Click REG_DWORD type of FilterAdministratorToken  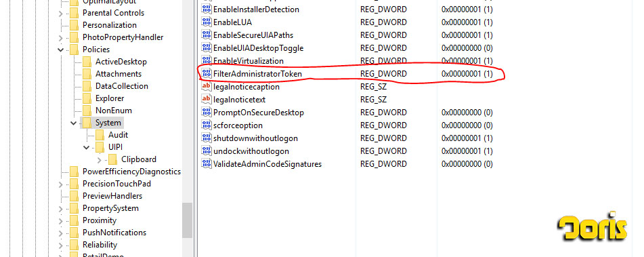coord(383,74)
